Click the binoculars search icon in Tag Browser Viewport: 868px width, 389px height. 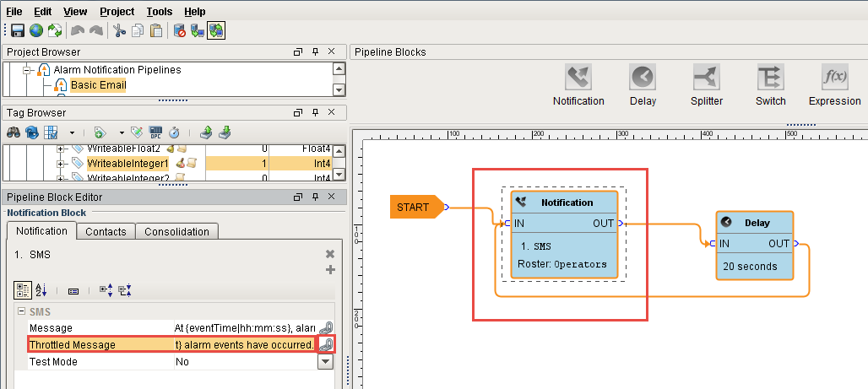(14, 132)
